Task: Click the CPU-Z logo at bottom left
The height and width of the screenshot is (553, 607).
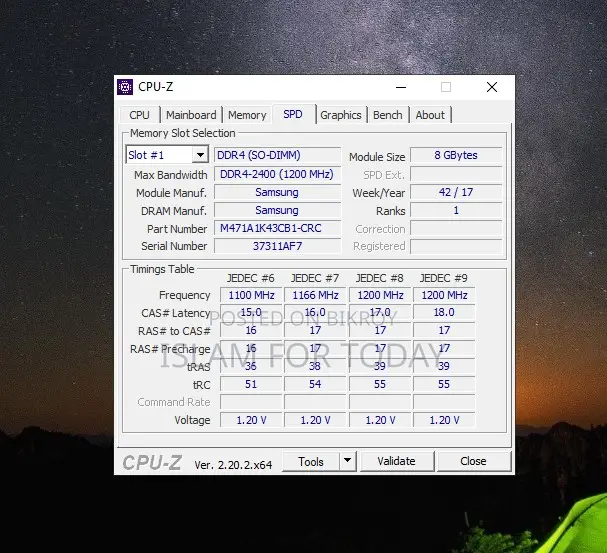Action: [x=152, y=462]
